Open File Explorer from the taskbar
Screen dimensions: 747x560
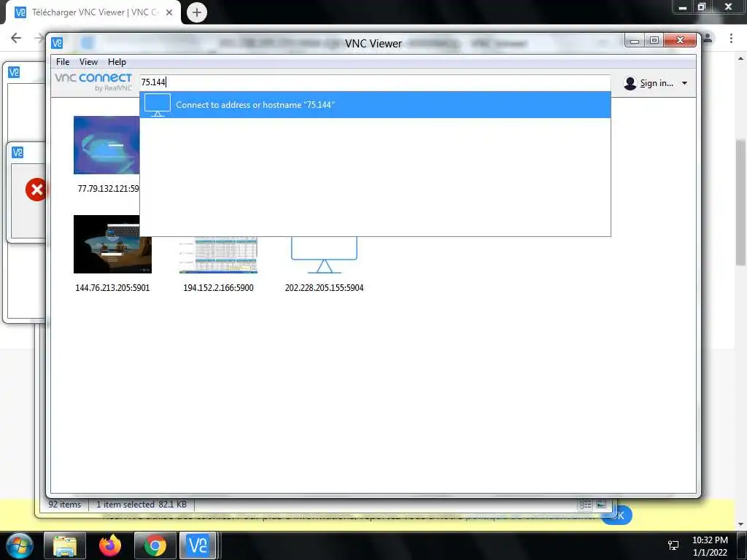point(65,545)
